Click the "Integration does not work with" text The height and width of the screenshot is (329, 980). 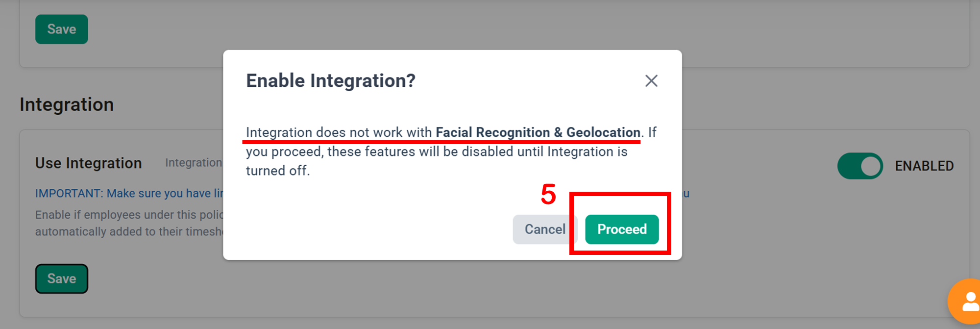(x=338, y=132)
